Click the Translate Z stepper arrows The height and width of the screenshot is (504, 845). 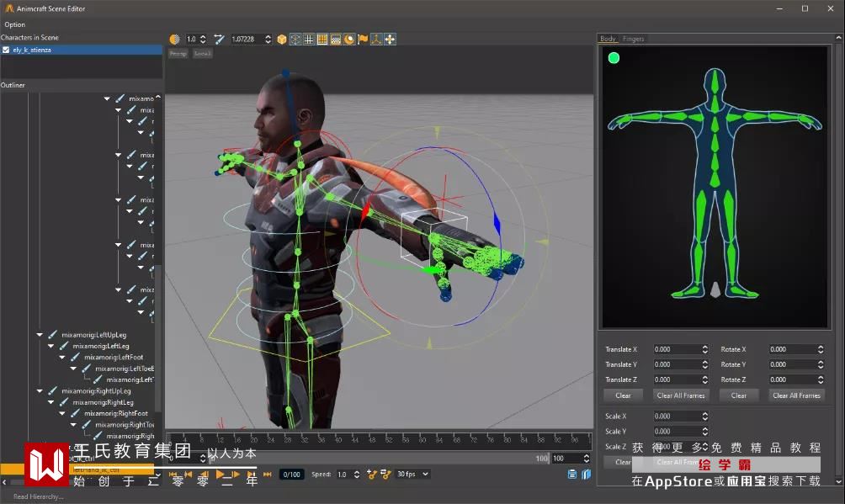coord(705,379)
